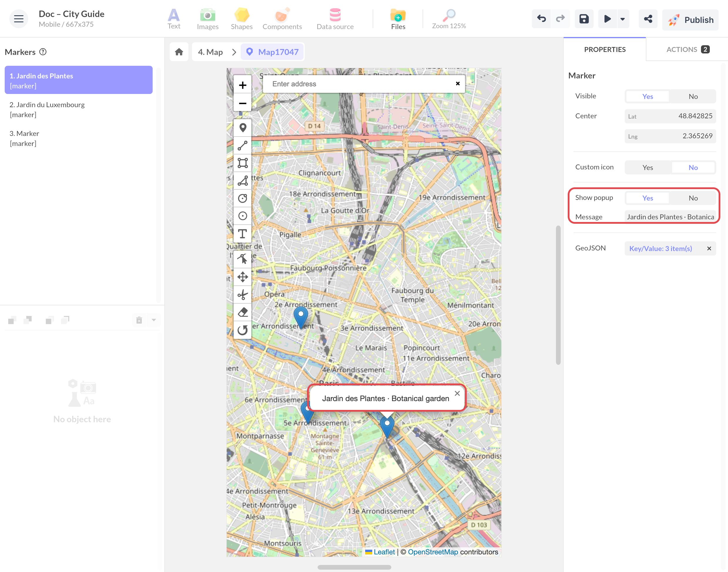The width and height of the screenshot is (728, 572).
Task: Select the scissors cut tool
Action: tap(242, 295)
